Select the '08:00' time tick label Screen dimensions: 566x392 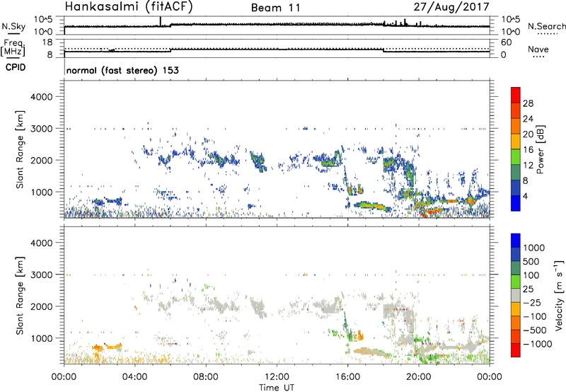pos(206,377)
